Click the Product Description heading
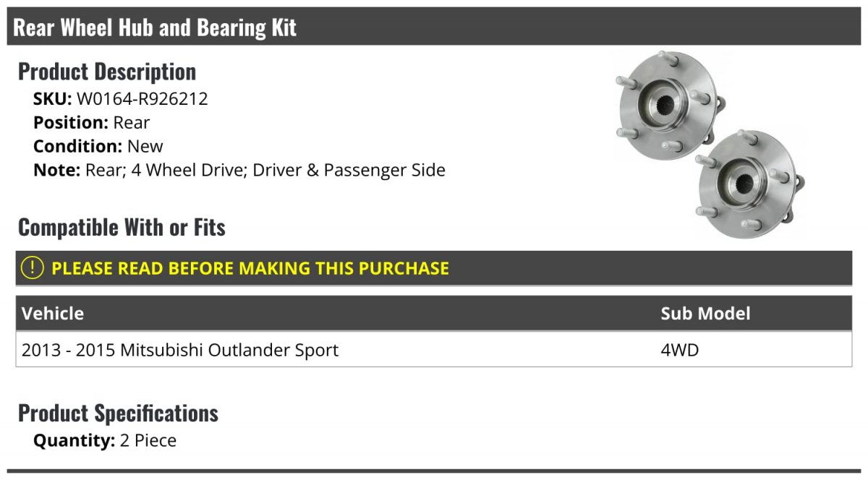Screen dimensions: 868x480 [x=107, y=72]
